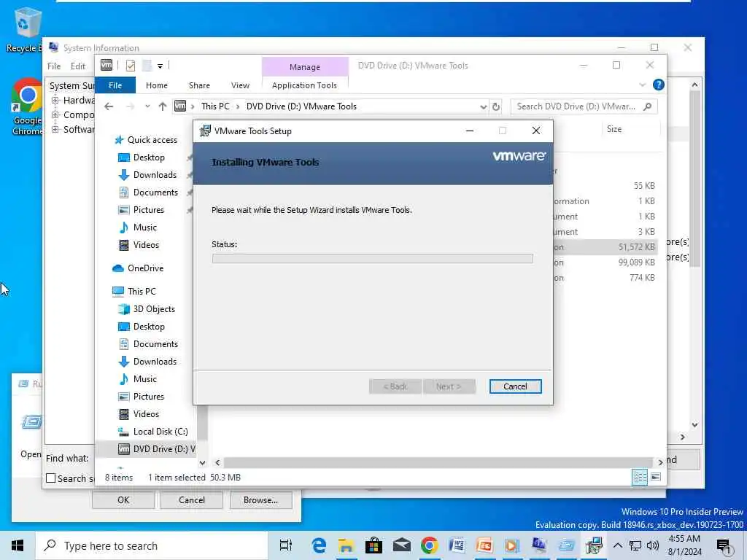Select the 51,572 KB file row
The width and height of the screenshot is (747, 560).
pyautogui.click(x=604, y=247)
